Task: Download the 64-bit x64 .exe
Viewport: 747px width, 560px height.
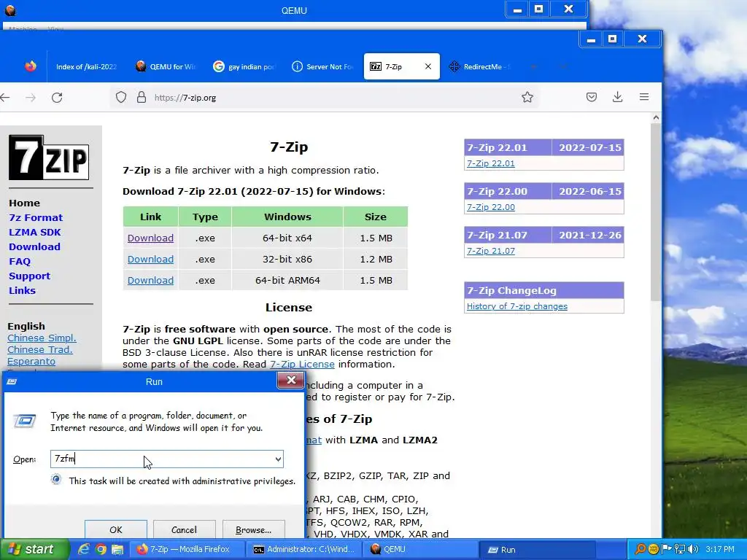Action: (150, 238)
